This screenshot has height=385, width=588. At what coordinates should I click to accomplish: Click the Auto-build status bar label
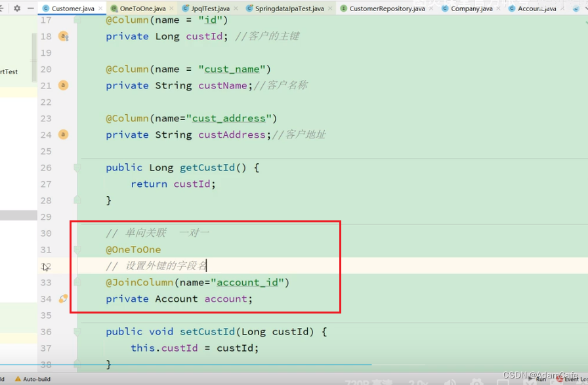37,379
